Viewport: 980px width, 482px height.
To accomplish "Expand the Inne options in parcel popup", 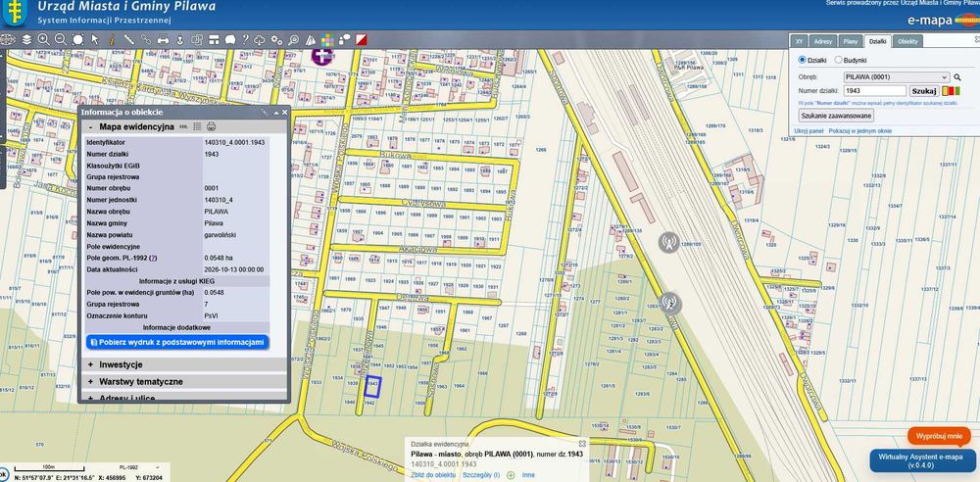I will [x=528, y=475].
